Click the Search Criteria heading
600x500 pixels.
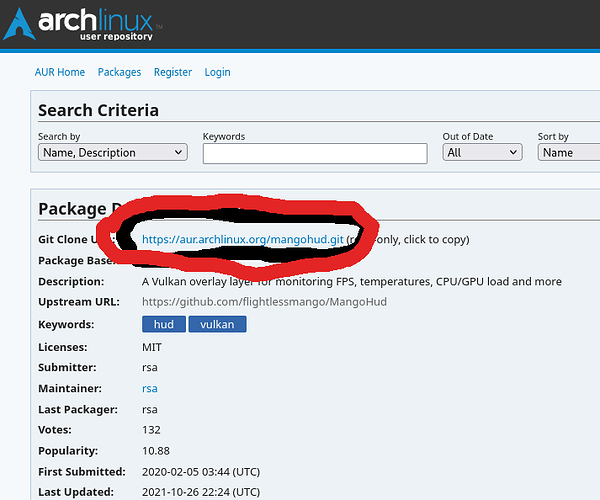(x=98, y=110)
